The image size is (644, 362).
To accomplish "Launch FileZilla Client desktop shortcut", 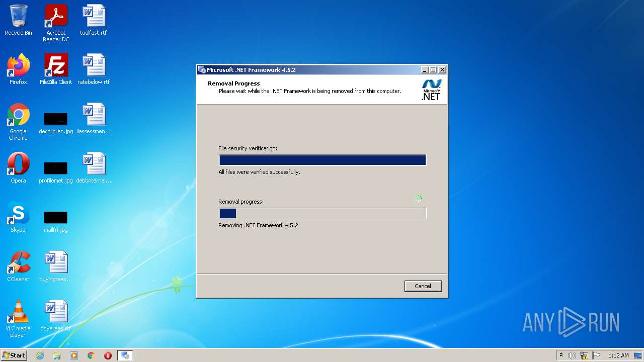I will pos(56,69).
